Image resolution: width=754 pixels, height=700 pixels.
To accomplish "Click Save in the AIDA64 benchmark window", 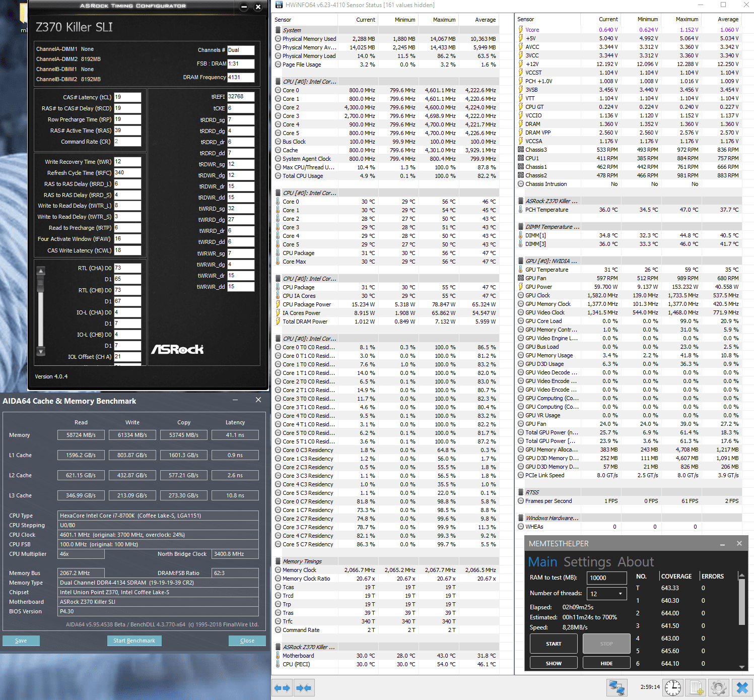I will click(21, 641).
